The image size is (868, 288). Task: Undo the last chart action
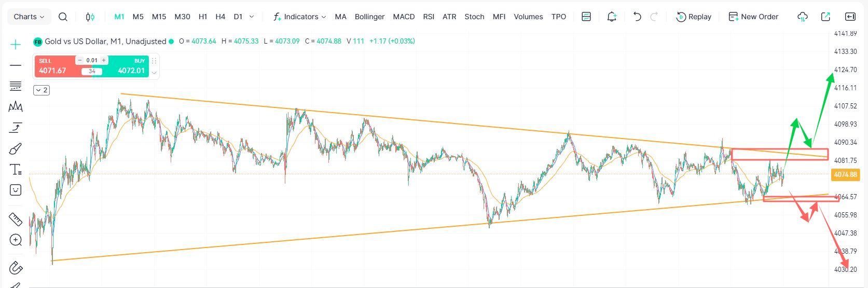point(637,17)
